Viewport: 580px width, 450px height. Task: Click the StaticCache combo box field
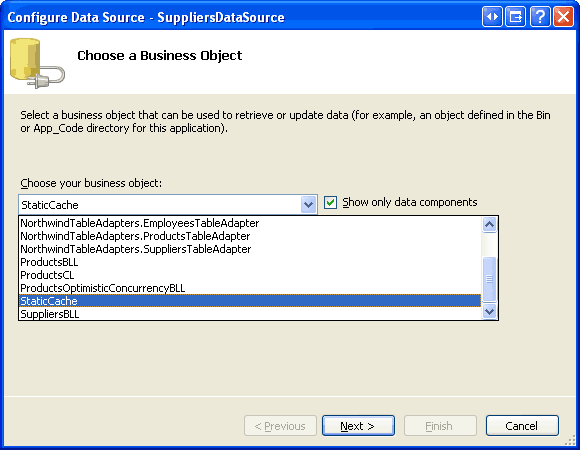pos(168,204)
